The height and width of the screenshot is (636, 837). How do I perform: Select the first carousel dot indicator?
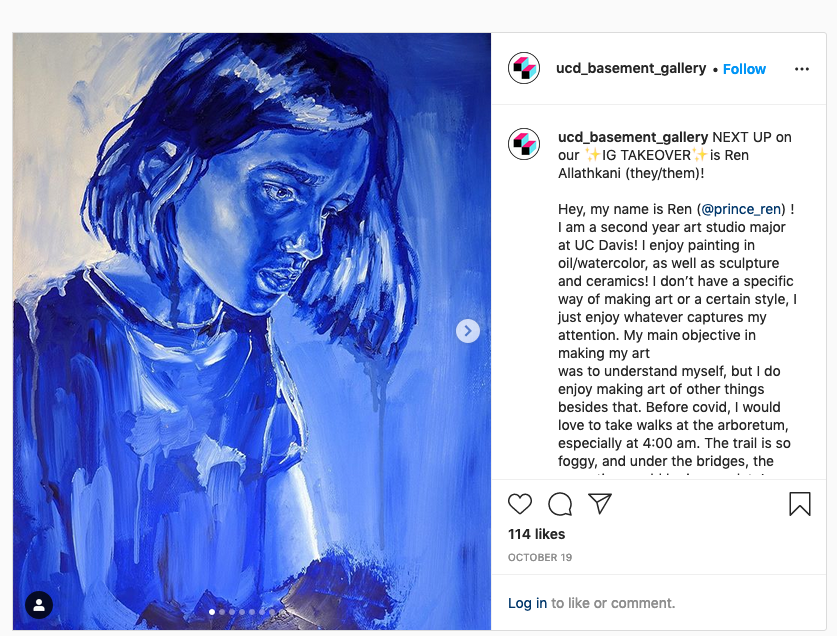pos(211,611)
